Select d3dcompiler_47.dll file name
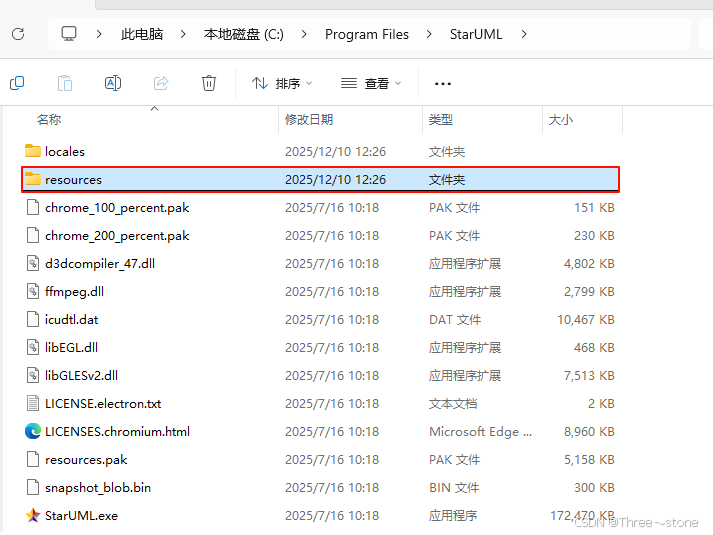This screenshot has height=535, width=713. [x=100, y=264]
